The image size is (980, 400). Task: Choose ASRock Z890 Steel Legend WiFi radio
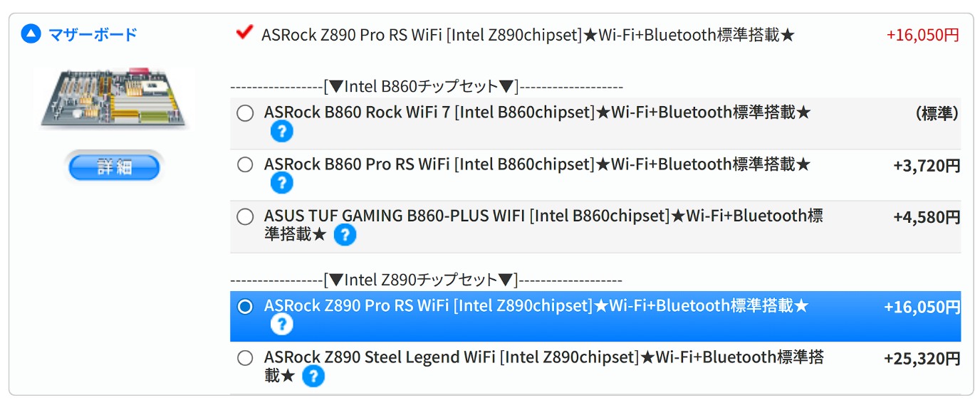coord(245,358)
